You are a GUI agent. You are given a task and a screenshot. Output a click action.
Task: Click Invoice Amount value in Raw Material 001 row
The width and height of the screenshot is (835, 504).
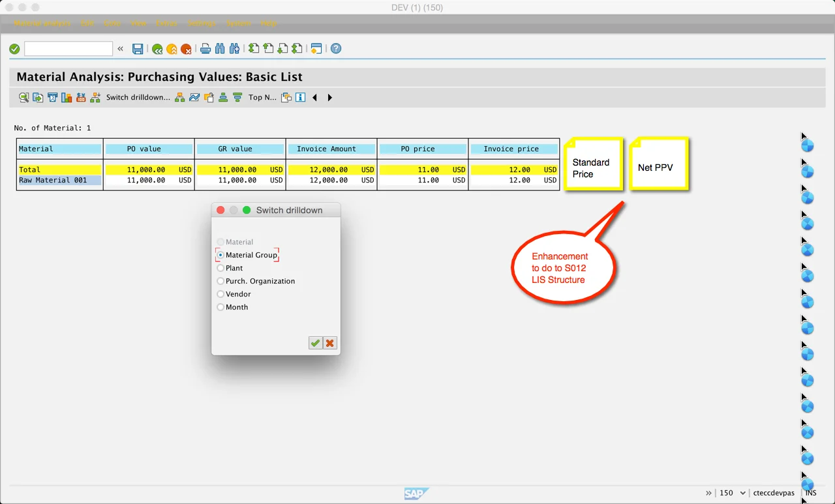[329, 181]
